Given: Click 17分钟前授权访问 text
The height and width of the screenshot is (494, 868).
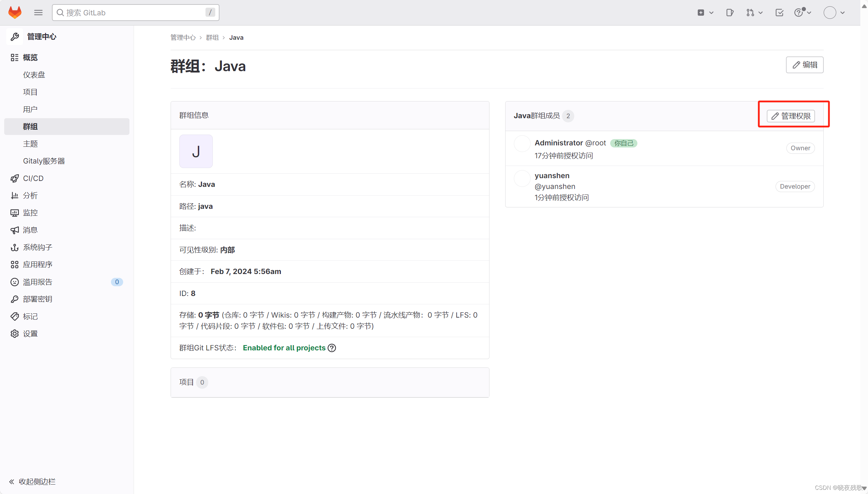Looking at the screenshot, I should 564,156.
